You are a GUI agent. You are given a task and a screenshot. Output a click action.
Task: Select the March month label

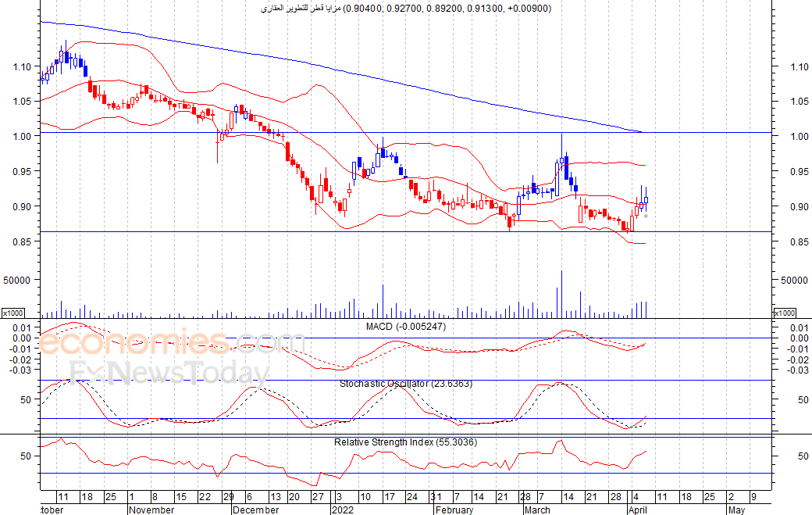537,510
